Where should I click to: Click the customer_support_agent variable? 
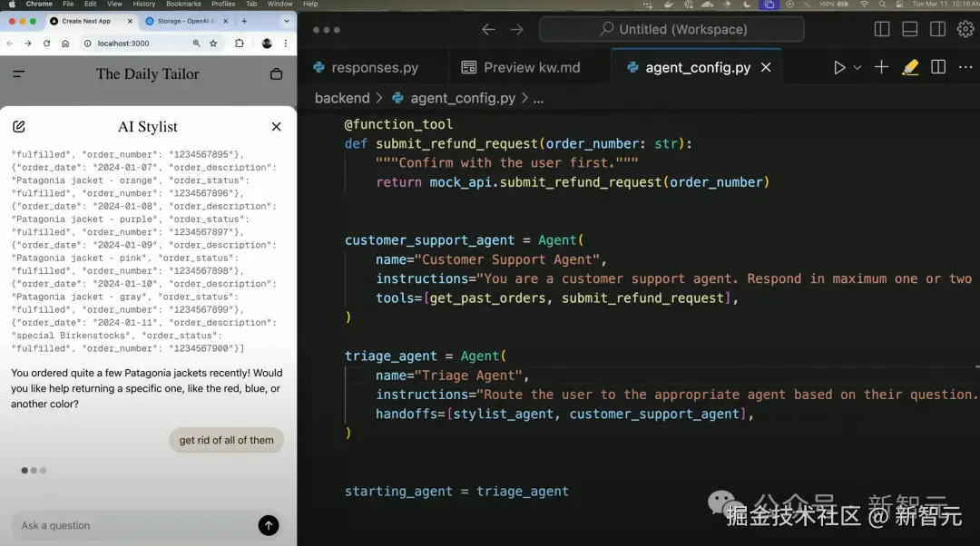point(430,240)
